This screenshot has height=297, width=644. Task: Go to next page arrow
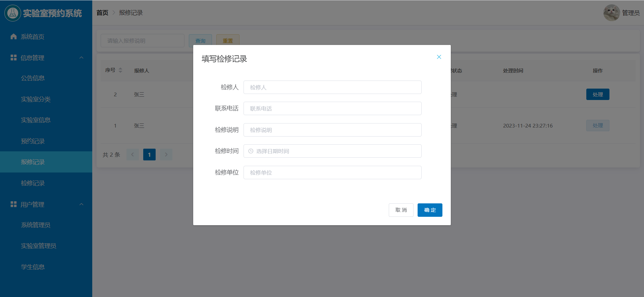click(x=166, y=155)
